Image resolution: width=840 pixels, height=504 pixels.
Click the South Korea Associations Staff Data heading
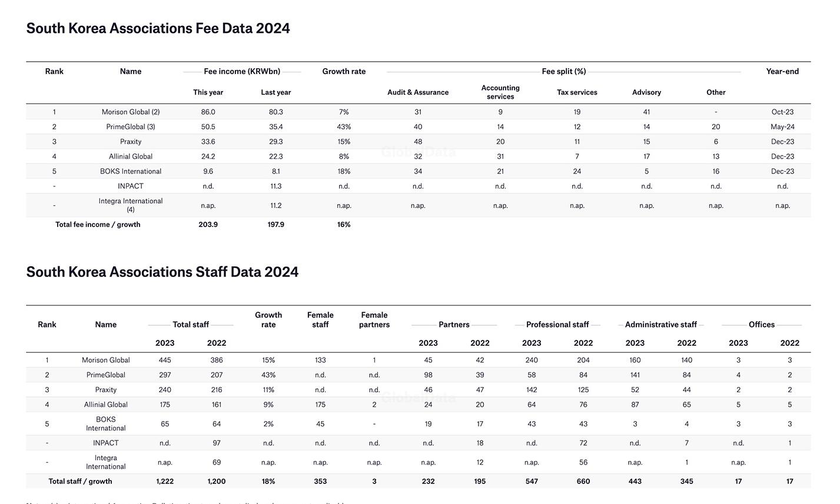click(162, 272)
